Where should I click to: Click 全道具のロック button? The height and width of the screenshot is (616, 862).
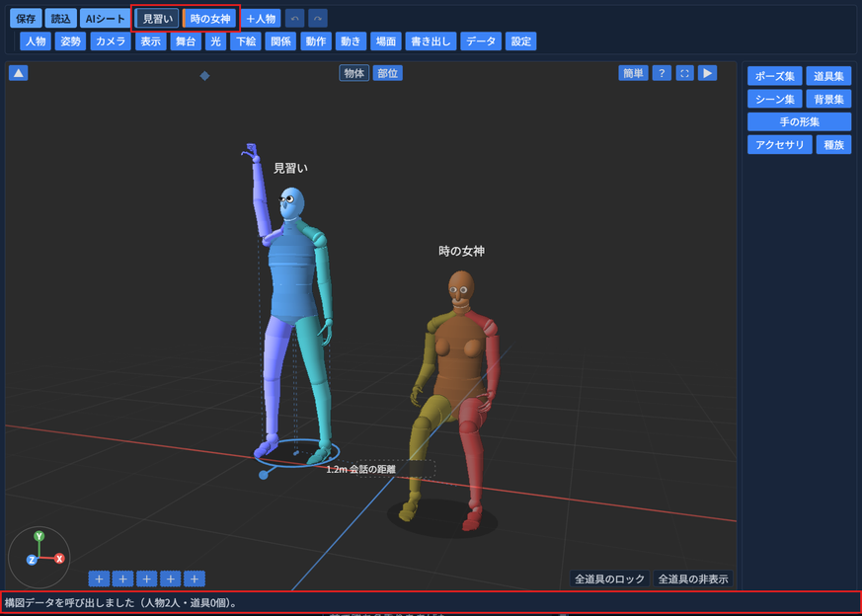(609, 578)
